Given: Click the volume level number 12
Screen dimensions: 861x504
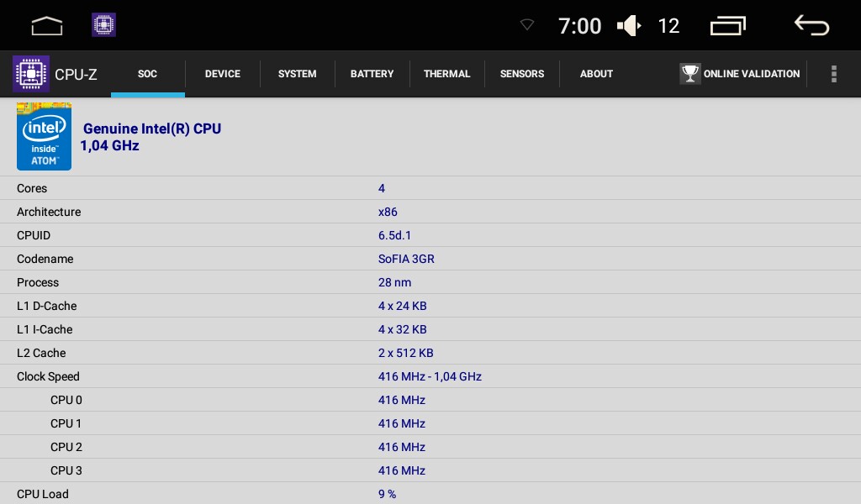Looking at the screenshot, I should tap(668, 26).
